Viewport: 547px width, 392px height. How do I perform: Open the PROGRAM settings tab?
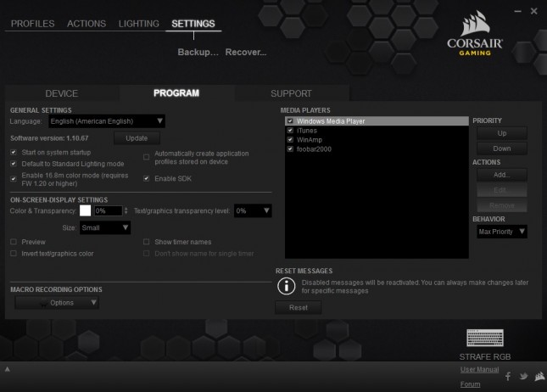pyautogui.click(x=176, y=93)
